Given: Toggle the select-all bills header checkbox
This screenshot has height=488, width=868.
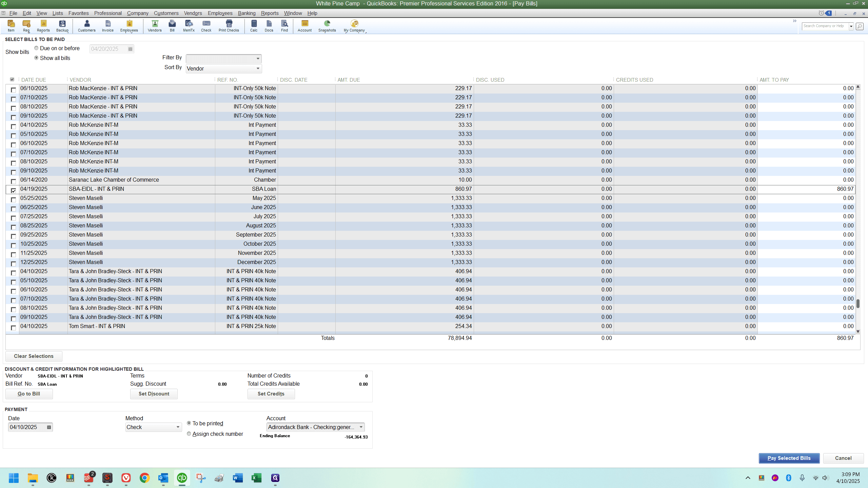Looking at the screenshot, I should point(12,79).
